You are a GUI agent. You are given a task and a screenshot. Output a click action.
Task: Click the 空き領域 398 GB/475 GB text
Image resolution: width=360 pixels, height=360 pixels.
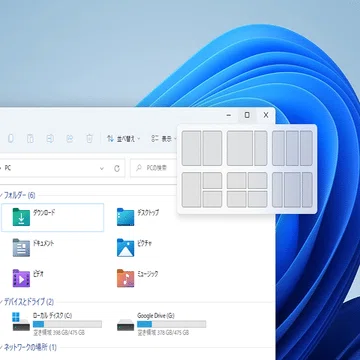click(59, 333)
